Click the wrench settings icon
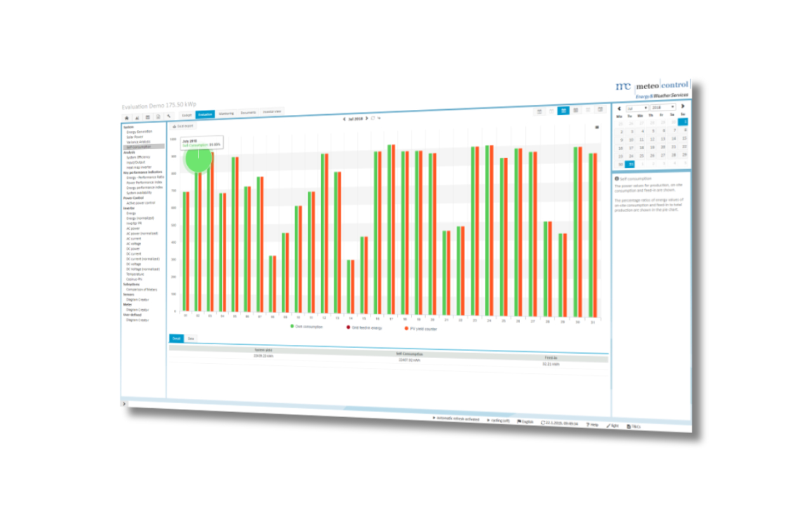The height and width of the screenshot is (508, 812). 169,116
